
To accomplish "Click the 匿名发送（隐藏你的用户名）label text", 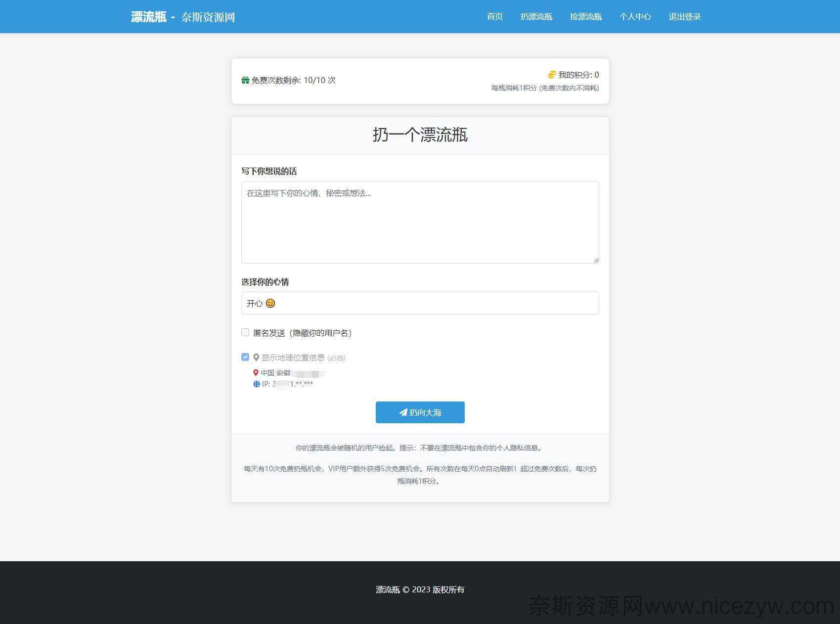I will pos(302,333).
